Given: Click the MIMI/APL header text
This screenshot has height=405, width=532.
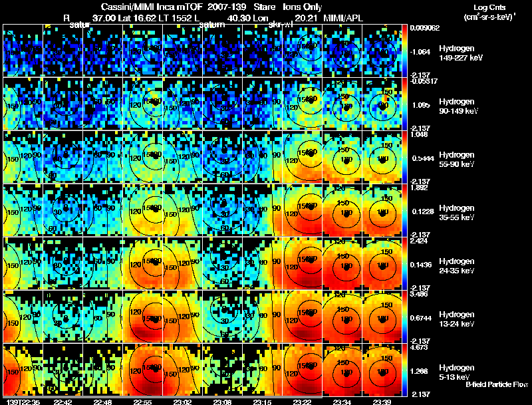Looking at the screenshot, I should coord(343,18).
